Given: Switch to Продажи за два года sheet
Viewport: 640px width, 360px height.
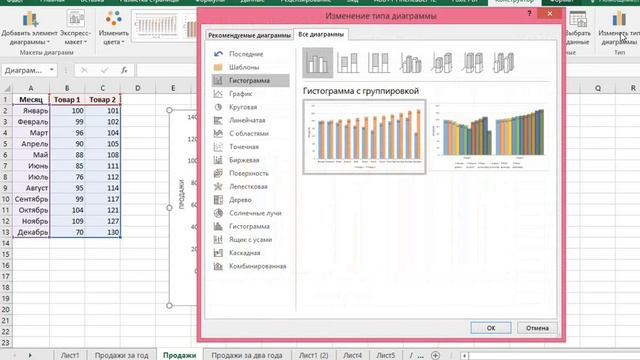Looking at the screenshot, I should tap(247, 356).
